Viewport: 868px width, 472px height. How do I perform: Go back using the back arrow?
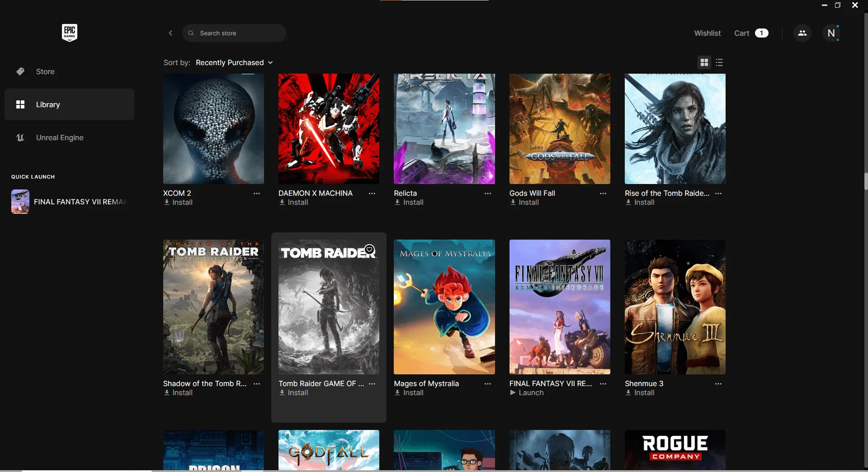(170, 33)
